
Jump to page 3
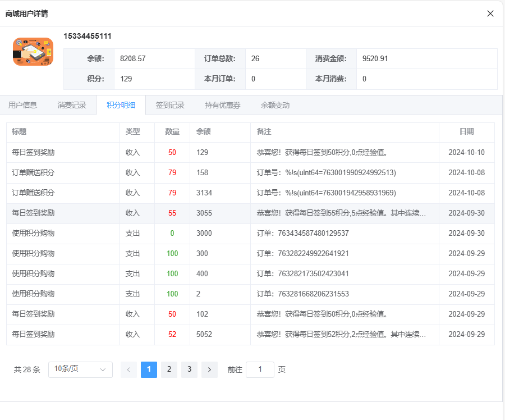(x=189, y=369)
